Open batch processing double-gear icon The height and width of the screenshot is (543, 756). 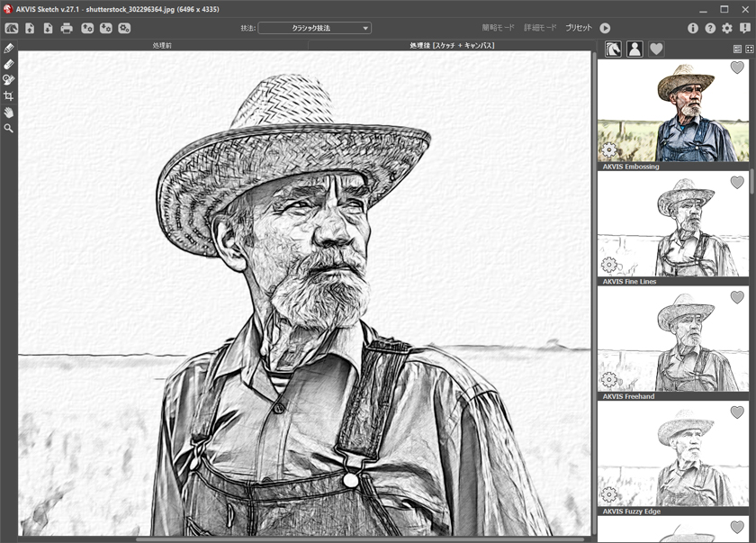pyautogui.click(x=124, y=28)
